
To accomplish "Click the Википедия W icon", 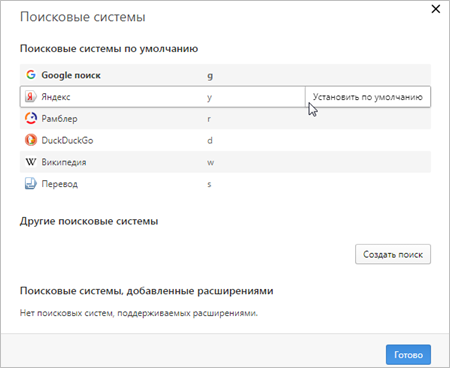I will pyautogui.click(x=31, y=162).
